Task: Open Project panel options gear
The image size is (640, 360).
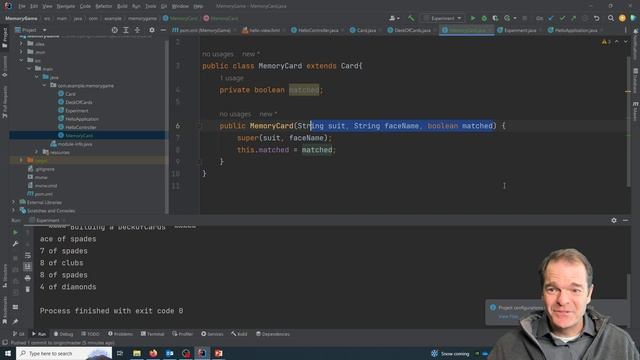Action: [152, 30]
